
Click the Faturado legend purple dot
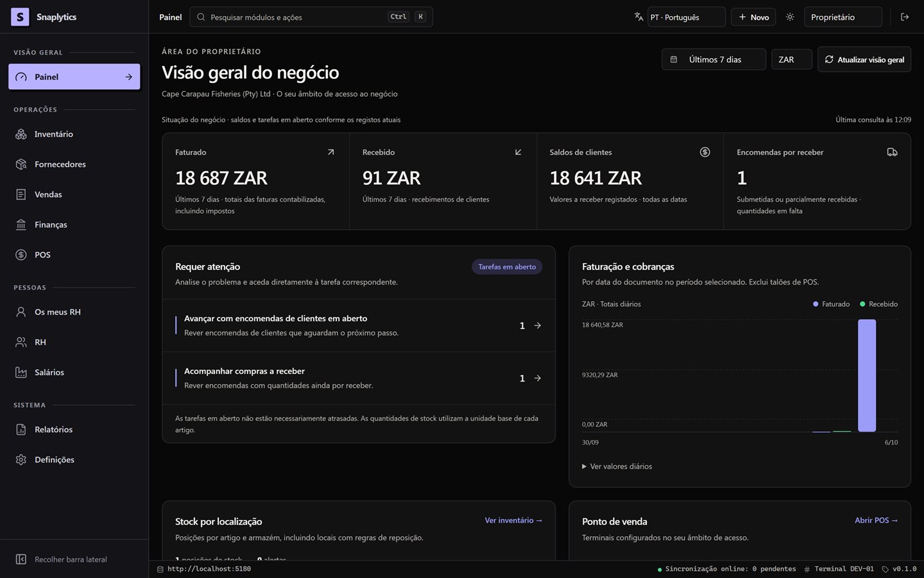[816, 304]
